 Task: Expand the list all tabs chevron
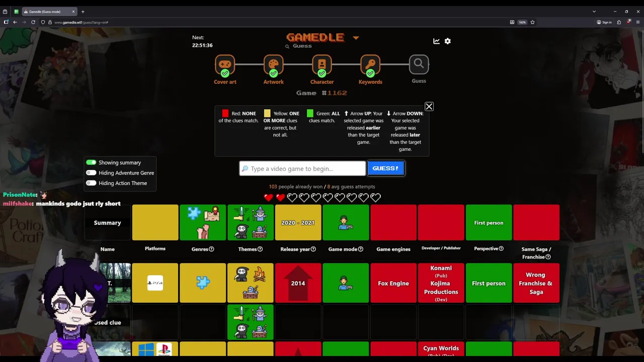594,12
